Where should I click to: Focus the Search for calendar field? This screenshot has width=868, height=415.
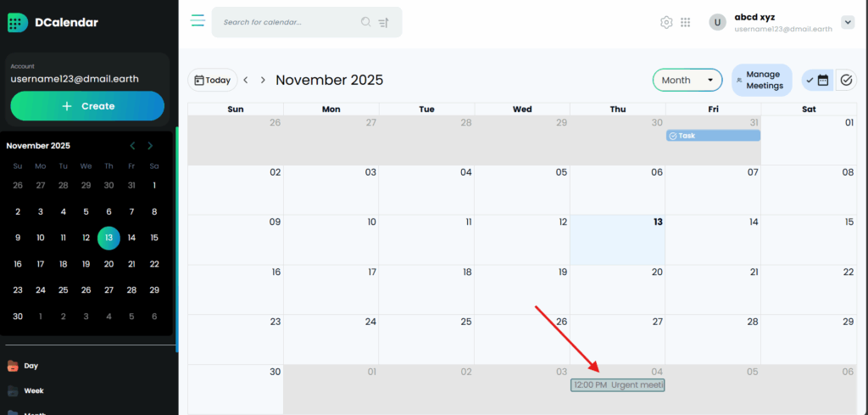288,22
